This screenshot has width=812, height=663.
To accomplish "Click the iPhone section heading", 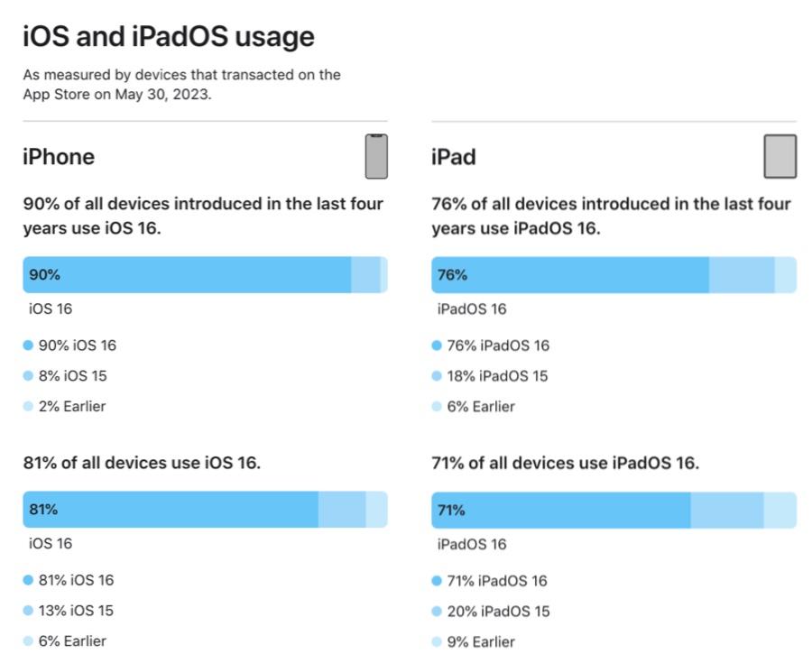I will coord(59,157).
